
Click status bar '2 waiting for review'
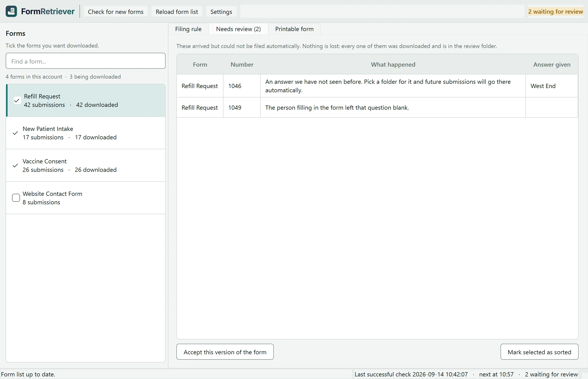coord(551,374)
